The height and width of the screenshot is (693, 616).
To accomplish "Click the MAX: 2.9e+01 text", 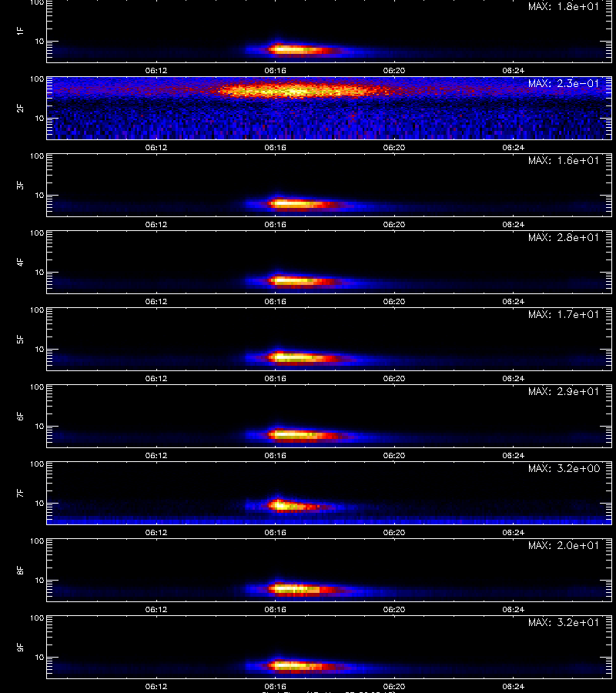I will (564, 392).
